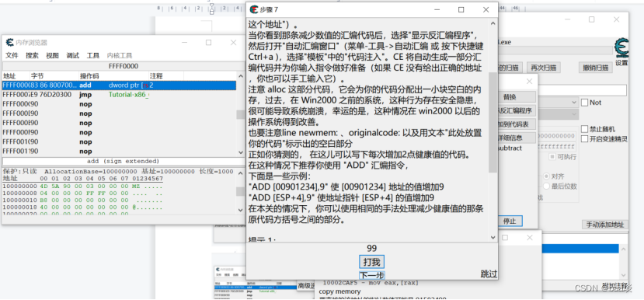
Task: Click the tutorial text scrollbar thumb
Action: [493, 122]
